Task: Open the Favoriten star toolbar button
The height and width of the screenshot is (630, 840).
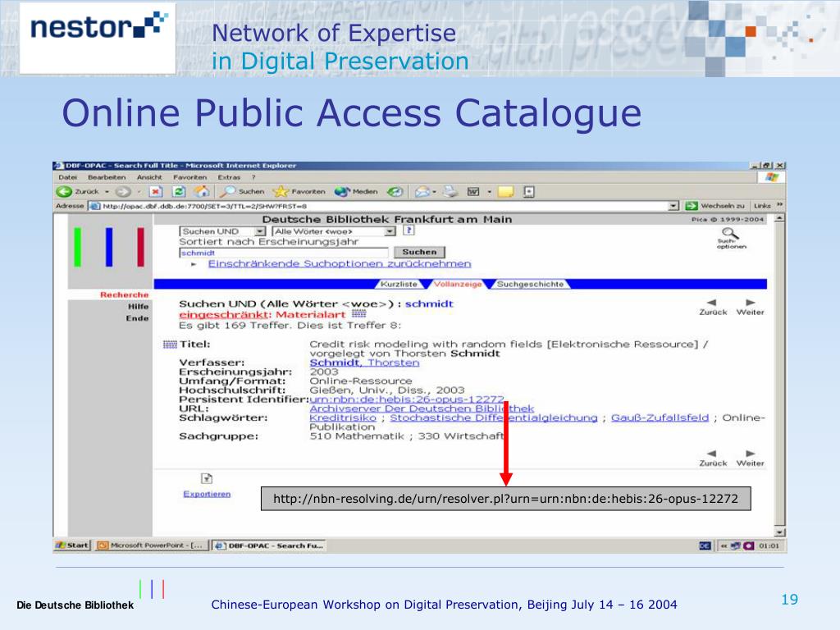Action: 299,191
